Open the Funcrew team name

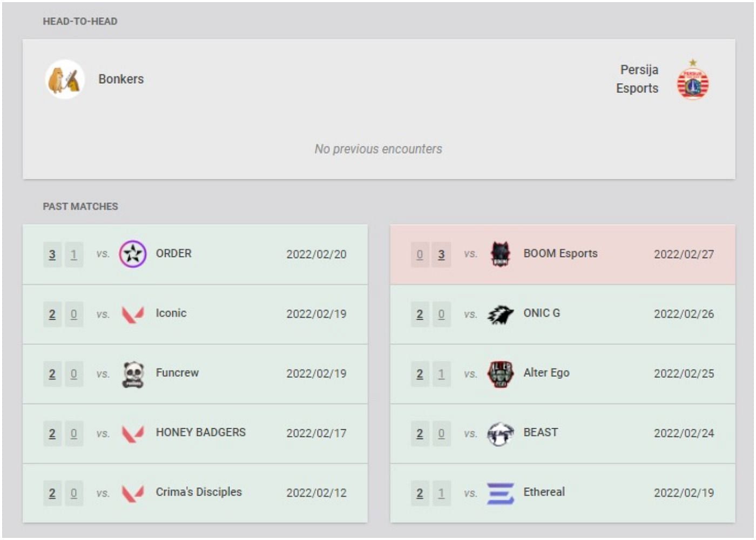[177, 373]
